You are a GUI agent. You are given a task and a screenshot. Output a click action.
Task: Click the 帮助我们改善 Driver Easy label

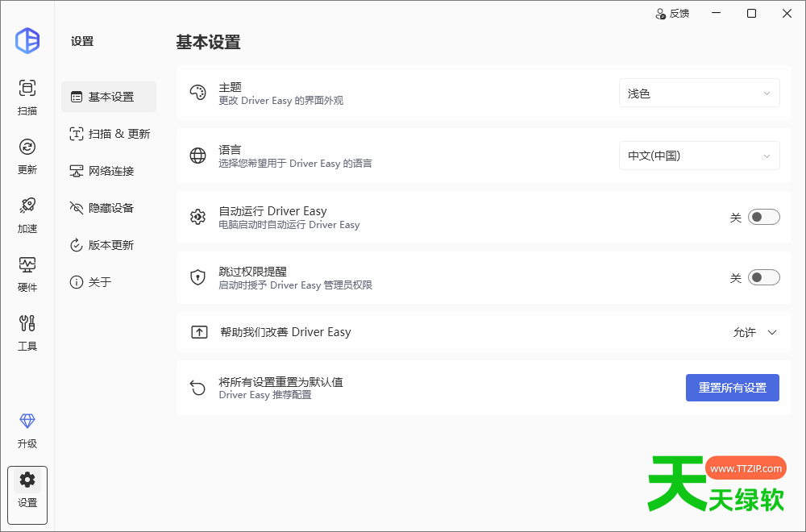point(285,332)
